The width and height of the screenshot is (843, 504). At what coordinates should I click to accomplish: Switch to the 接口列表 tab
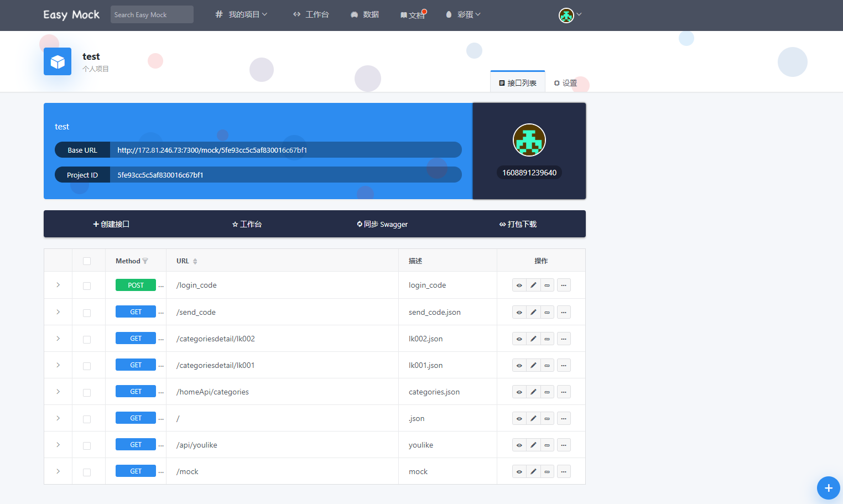tap(518, 83)
